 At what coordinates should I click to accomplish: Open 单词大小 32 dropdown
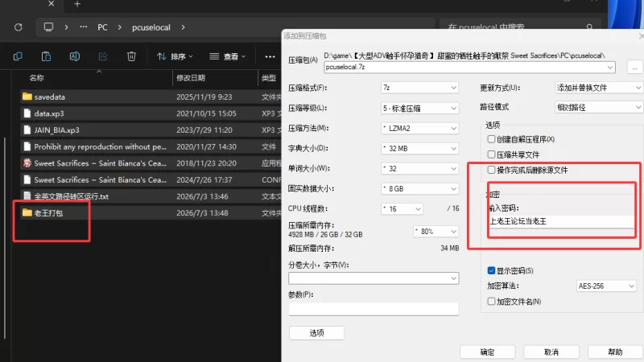point(419,169)
